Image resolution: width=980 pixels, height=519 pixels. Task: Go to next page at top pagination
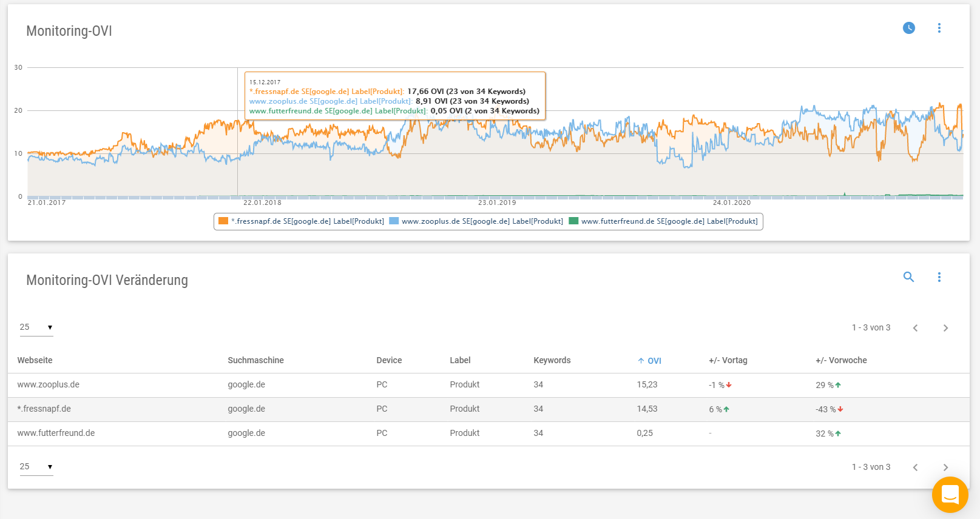(x=945, y=328)
